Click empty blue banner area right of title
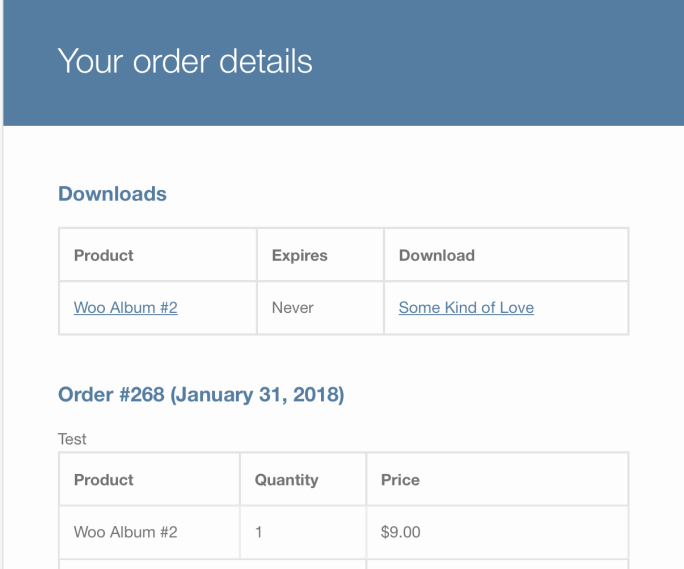The height and width of the screenshot is (569, 684). pos(500,61)
